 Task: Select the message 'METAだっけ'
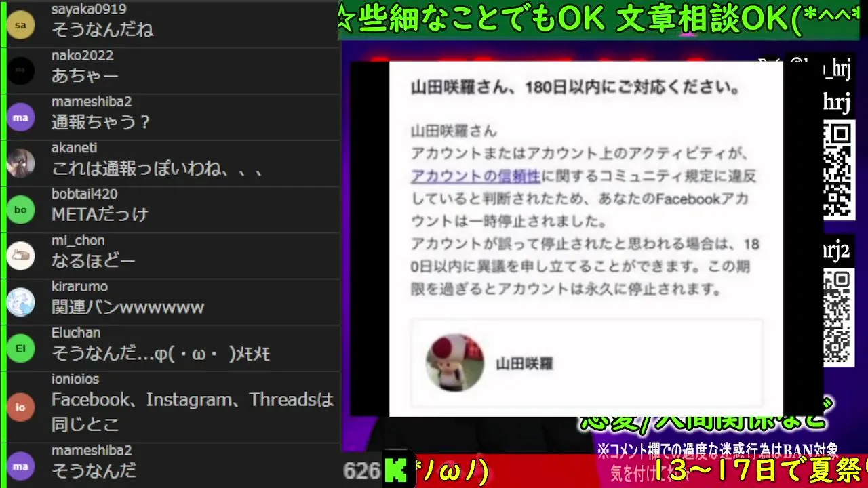[x=100, y=214]
